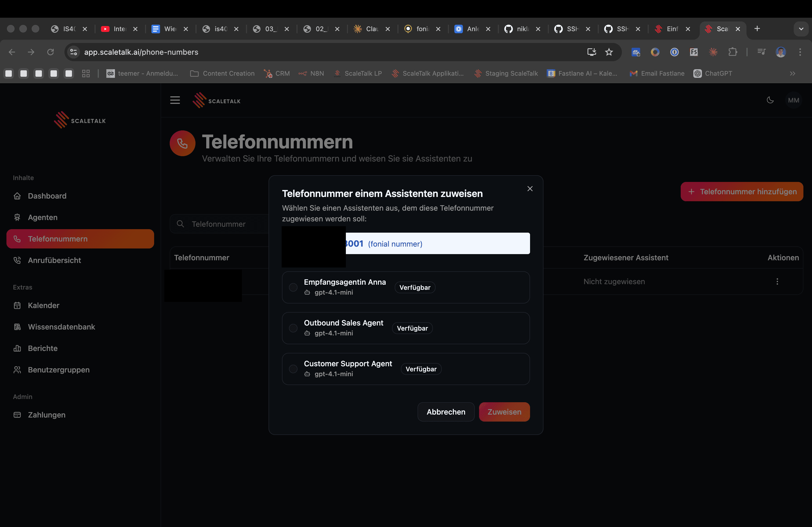812x527 pixels.
Task: Click the browser back arrow
Action: (x=12, y=52)
